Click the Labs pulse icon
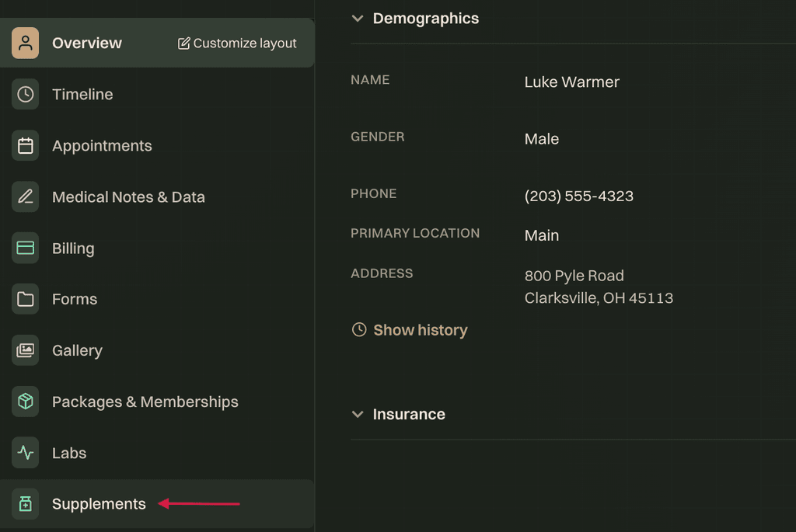 pyautogui.click(x=26, y=452)
